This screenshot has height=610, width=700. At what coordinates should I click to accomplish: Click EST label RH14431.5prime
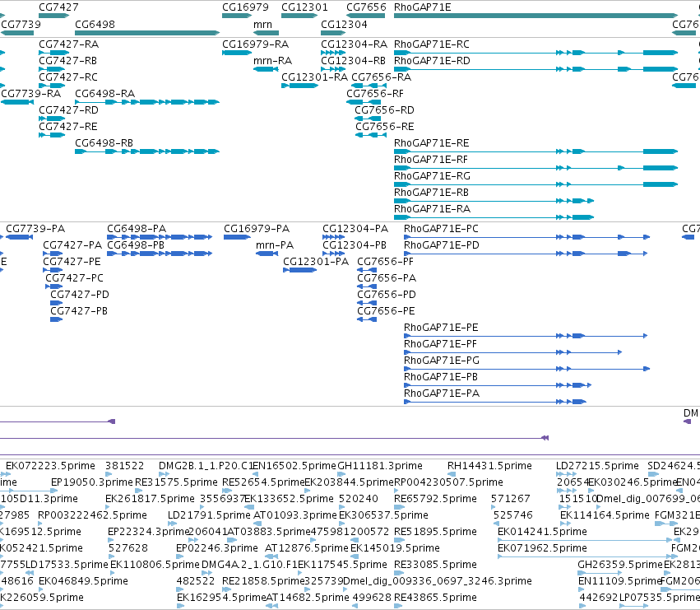(x=489, y=466)
